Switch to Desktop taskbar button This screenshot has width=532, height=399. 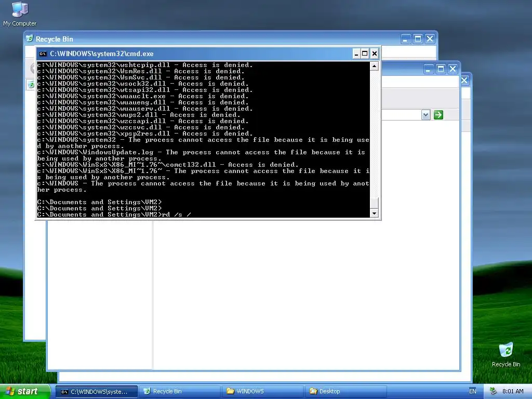click(345, 392)
